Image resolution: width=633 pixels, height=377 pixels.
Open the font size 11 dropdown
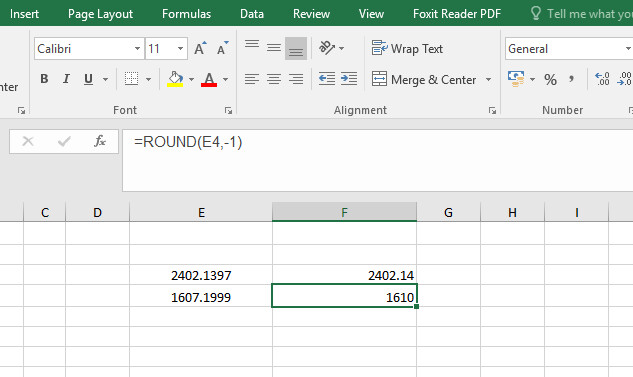coord(180,49)
